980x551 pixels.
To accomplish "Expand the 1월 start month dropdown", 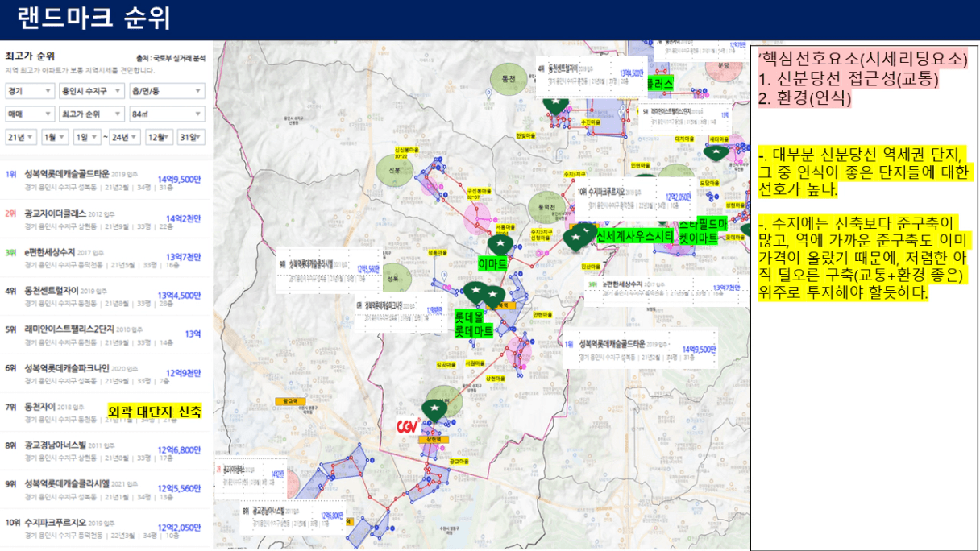I will click(55, 136).
